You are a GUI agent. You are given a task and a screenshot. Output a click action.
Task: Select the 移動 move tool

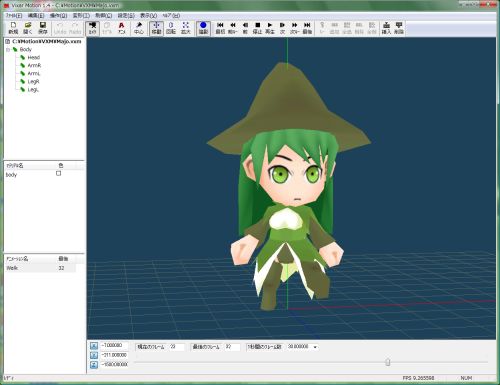[x=156, y=28]
